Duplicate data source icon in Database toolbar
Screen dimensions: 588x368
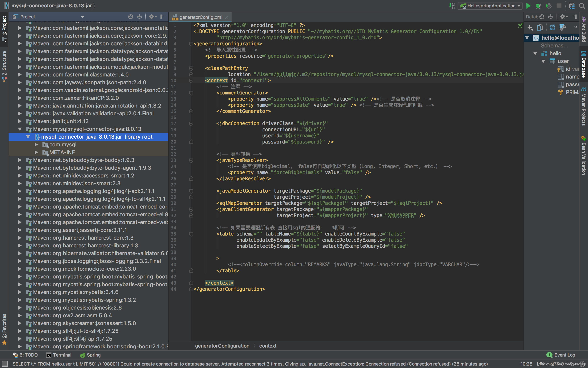[x=540, y=28]
